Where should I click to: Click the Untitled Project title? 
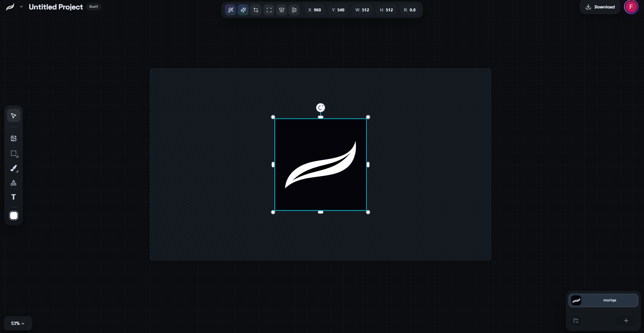click(x=56, y=7)
